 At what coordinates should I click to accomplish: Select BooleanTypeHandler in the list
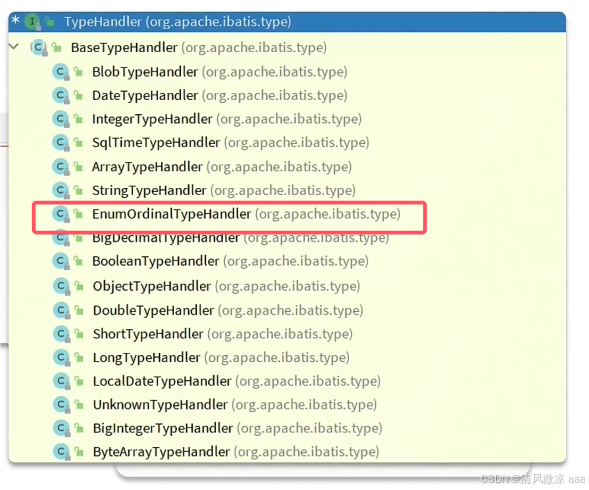[x=231, y=261]
